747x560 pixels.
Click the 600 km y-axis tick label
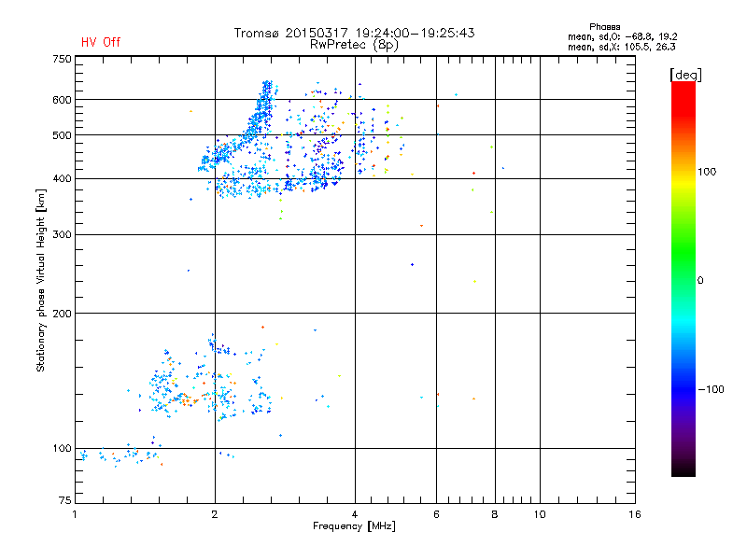pyautogui.click(x=62, y=100)
